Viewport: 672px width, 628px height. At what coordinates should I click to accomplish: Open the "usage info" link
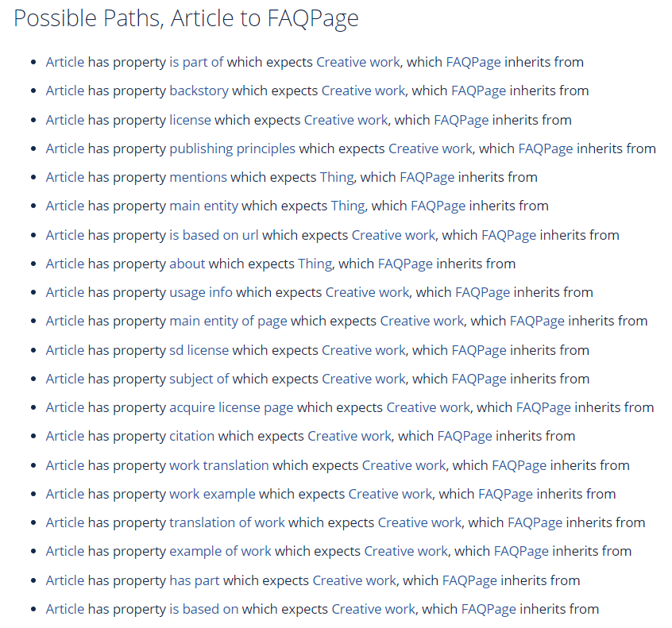click(x=201, y=293)
